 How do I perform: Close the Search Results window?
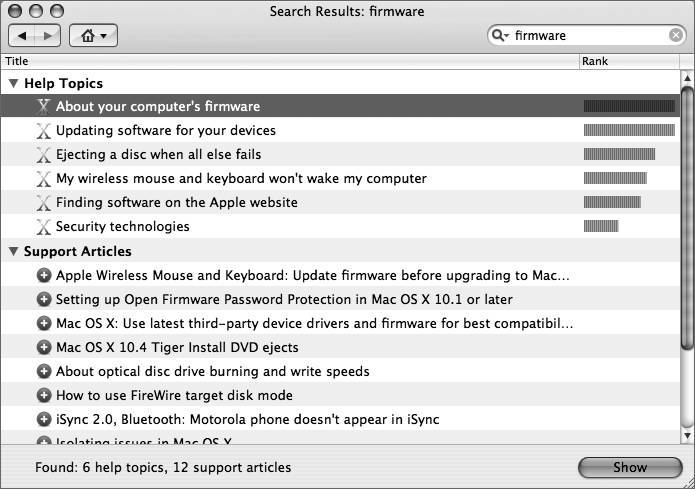[15, 11]
